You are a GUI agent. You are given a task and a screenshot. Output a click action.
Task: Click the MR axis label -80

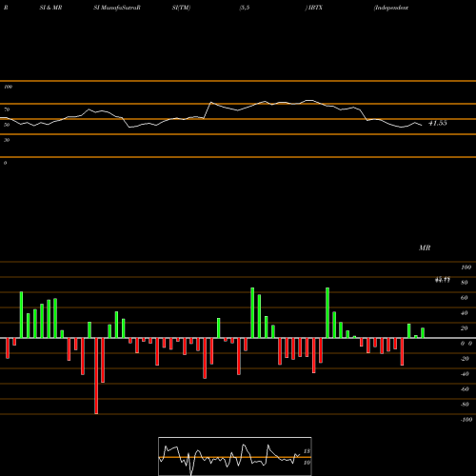[465, 405]
